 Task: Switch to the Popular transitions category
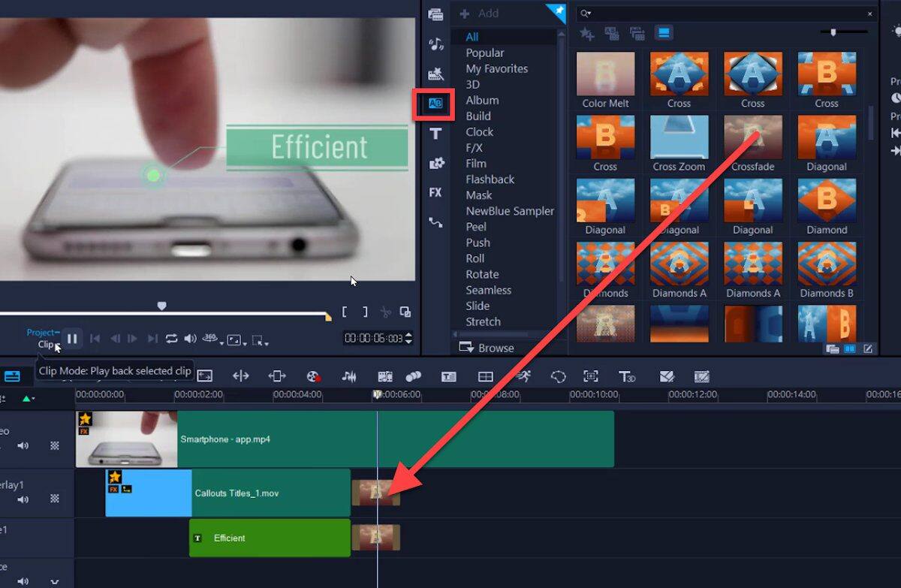pos(484,53)
